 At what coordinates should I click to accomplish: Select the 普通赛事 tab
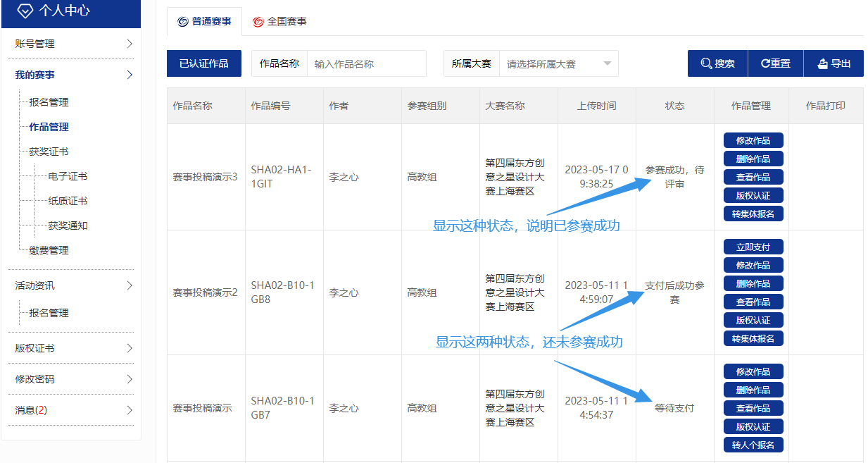coord(204,21)
